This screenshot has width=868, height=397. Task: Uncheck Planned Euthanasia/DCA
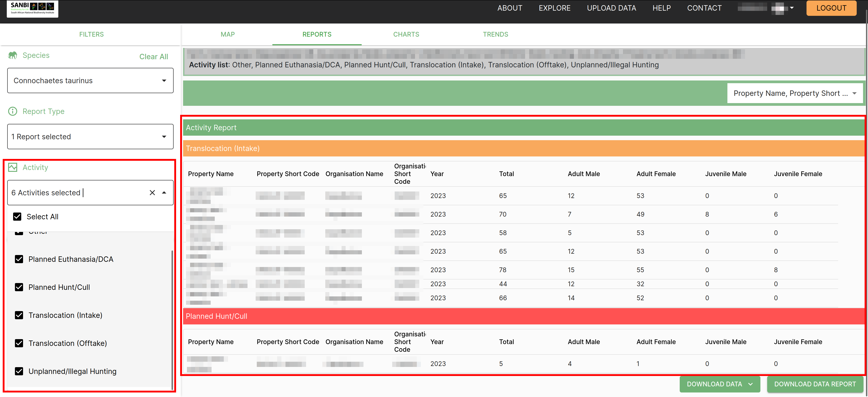pyautogui.click(x=19, y=259)
